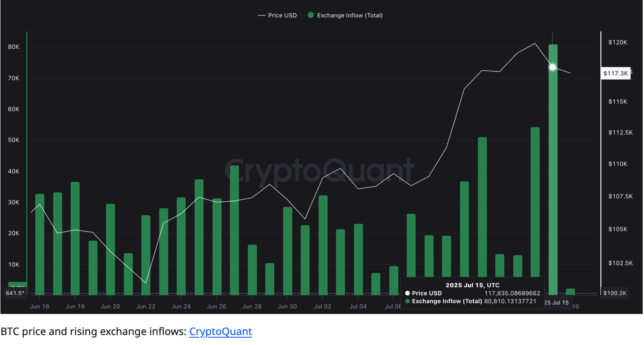Click the Jul 14 price peak on line
644x345 pixels.
point(535,43)
